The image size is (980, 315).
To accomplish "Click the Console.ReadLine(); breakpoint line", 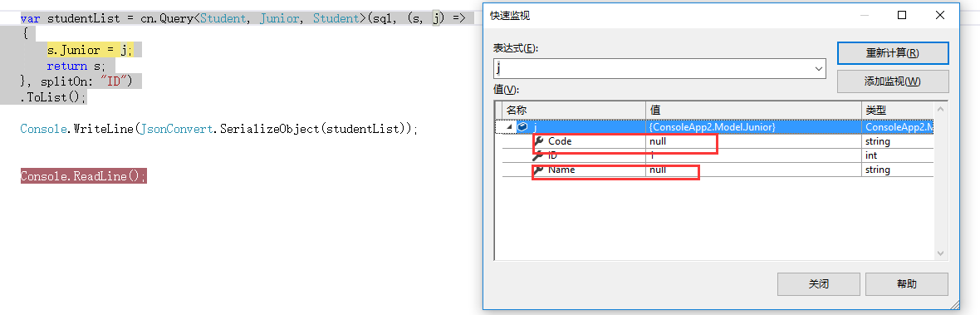I will [83, 176].
